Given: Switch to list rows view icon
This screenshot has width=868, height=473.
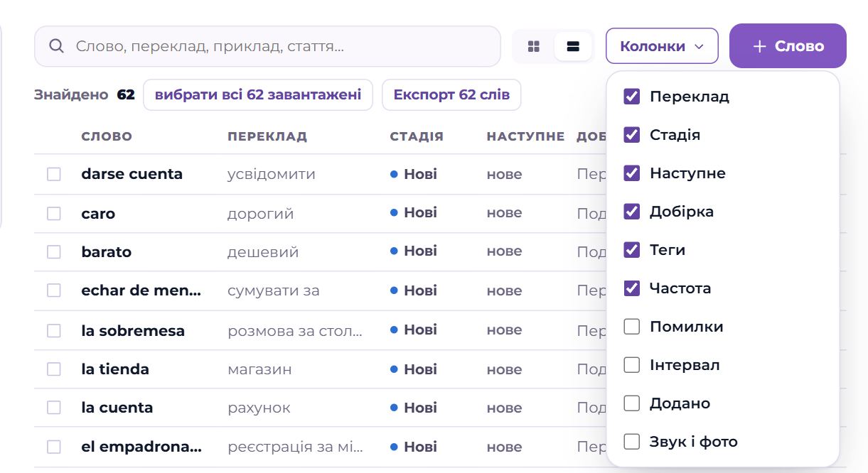Looking at the screenshot, I should point(573,47).
